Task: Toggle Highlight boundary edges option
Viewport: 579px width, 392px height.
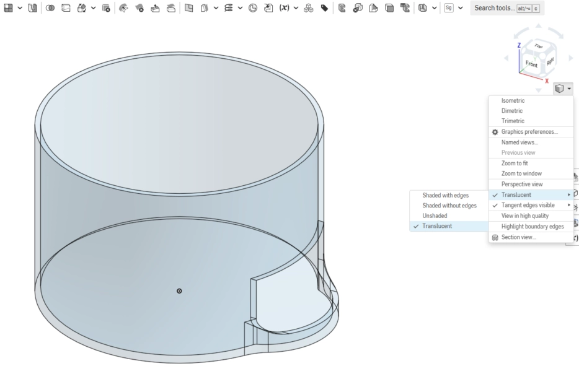Action: 531,227
